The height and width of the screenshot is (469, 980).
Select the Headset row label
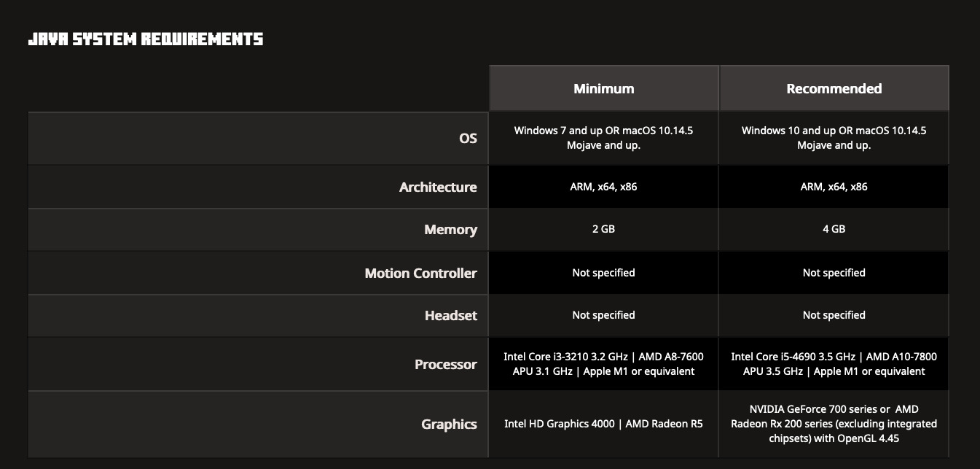(450, 316)
